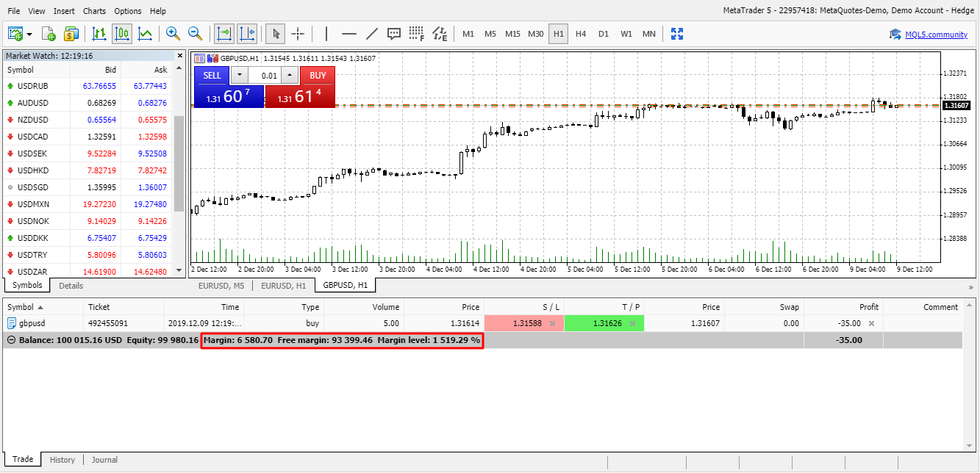Screen dimensions: 980x473
Task: Switch to Journal tab in Toolbox
Action: pos(104,460)
